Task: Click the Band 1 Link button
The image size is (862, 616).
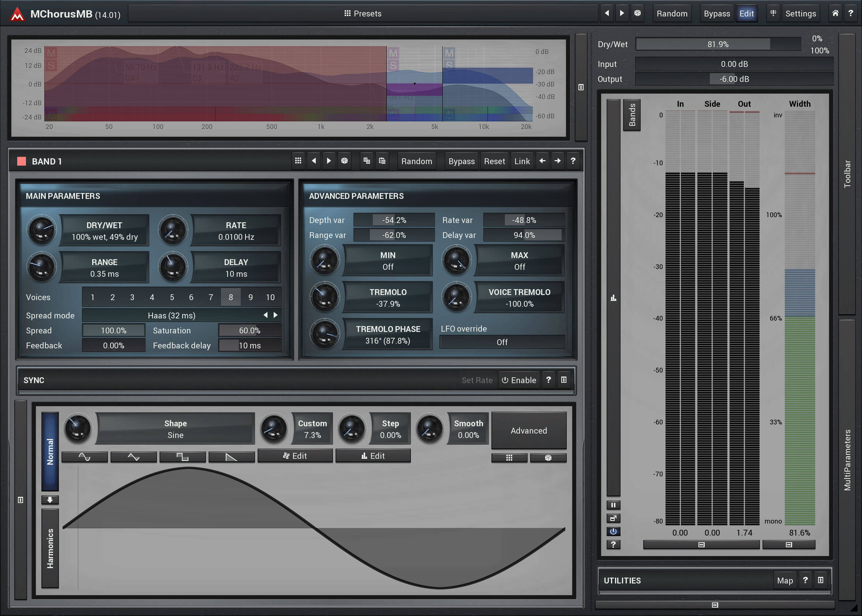Action: (x=522, y=161)
